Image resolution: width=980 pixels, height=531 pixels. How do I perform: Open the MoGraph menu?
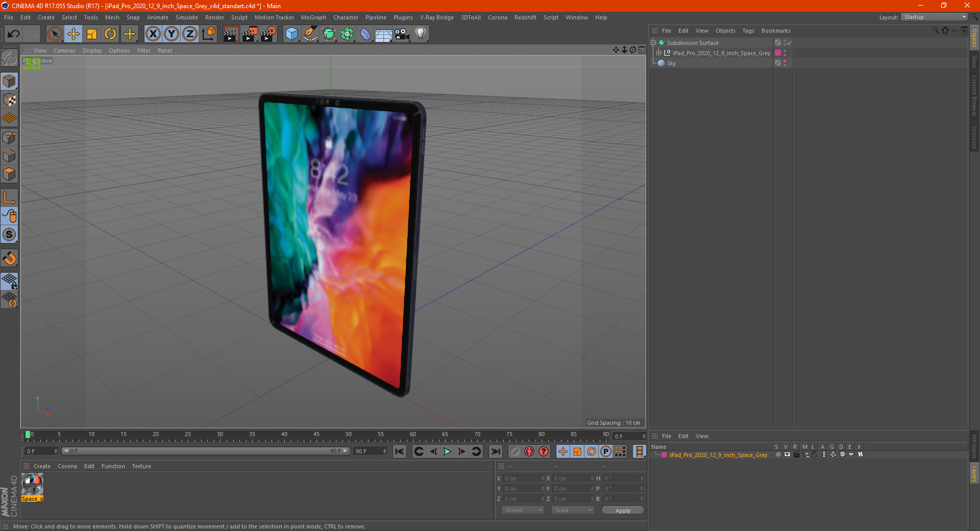click(x=313, y=17)
